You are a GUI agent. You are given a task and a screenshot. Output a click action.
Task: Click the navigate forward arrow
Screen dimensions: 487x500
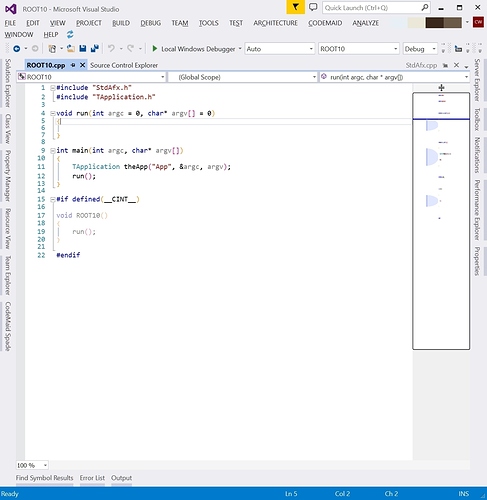click(35, 49)
